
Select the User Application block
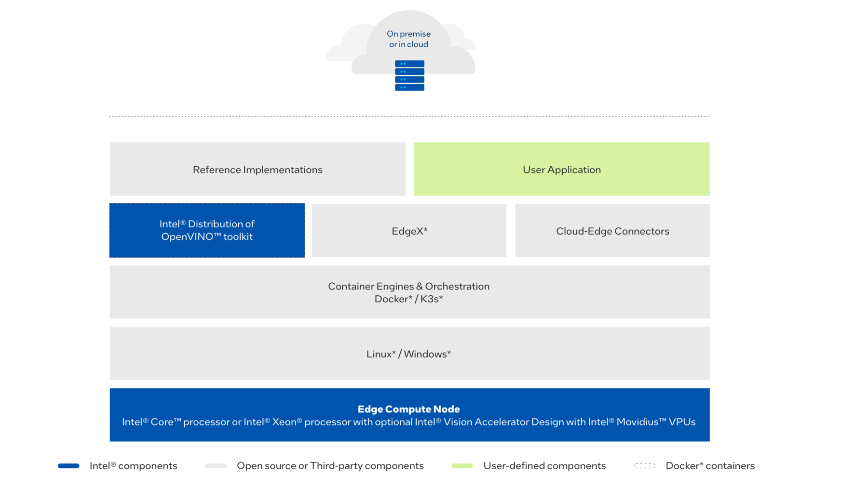pos(562,169)
